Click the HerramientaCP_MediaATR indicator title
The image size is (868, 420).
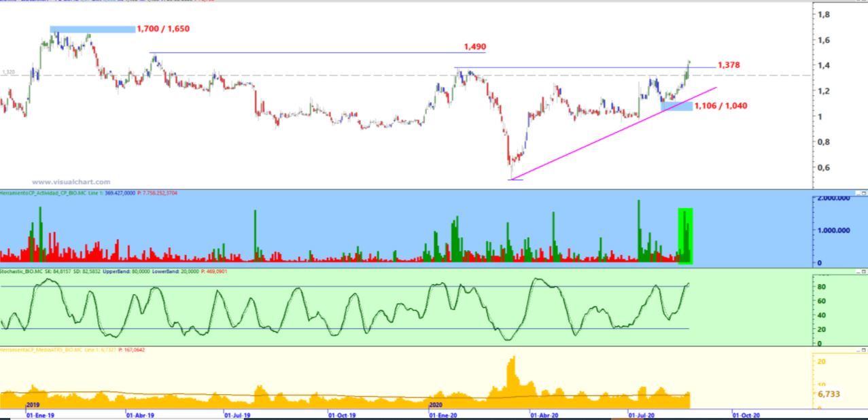point(40,349)
